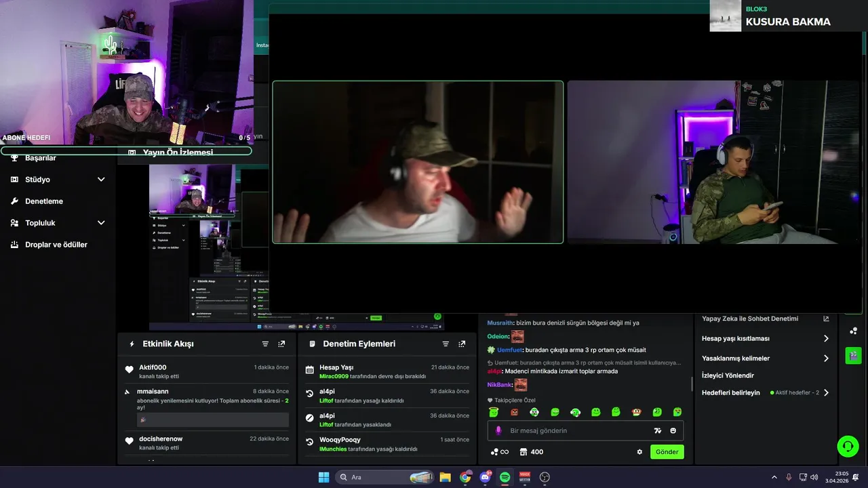Open the Denetleme sidebar item
The image size is (868, 488).
click(44, 201)
